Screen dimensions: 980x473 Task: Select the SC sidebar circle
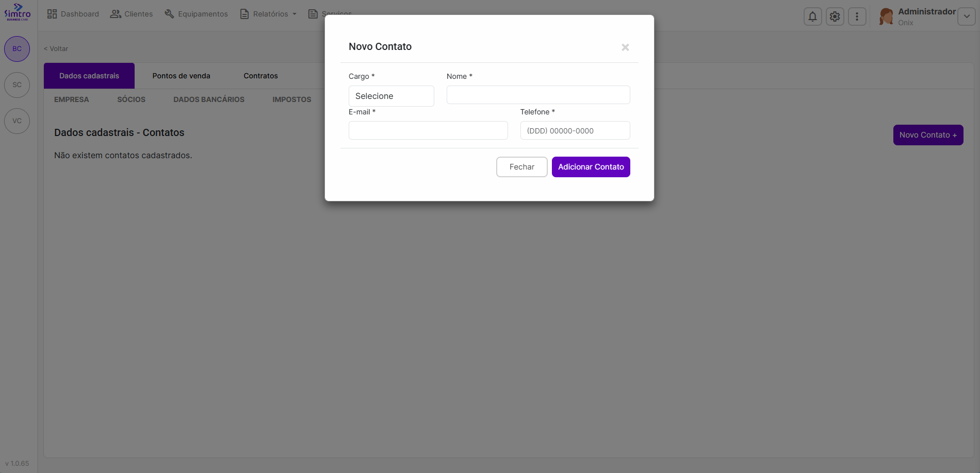[17, 85]
